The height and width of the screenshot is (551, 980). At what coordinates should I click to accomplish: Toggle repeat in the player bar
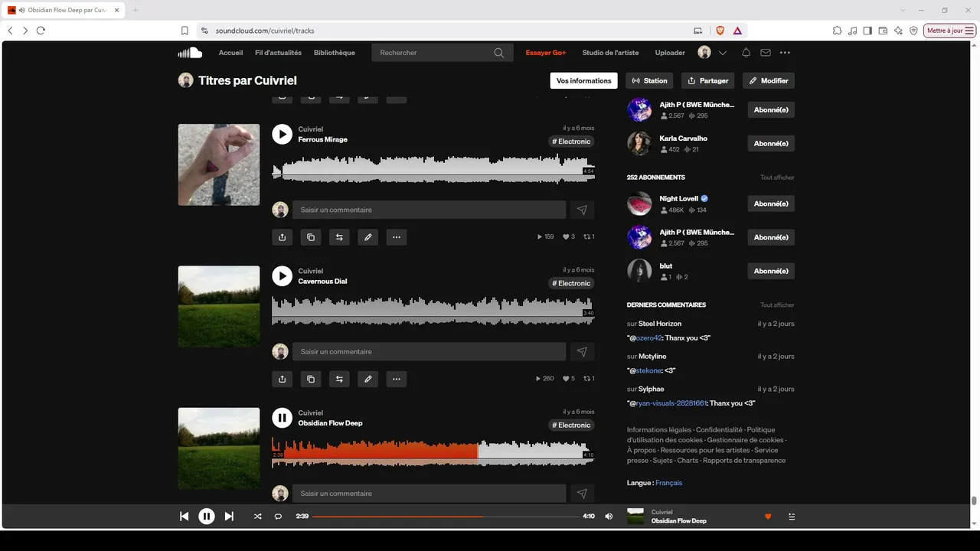coord(278,517)
